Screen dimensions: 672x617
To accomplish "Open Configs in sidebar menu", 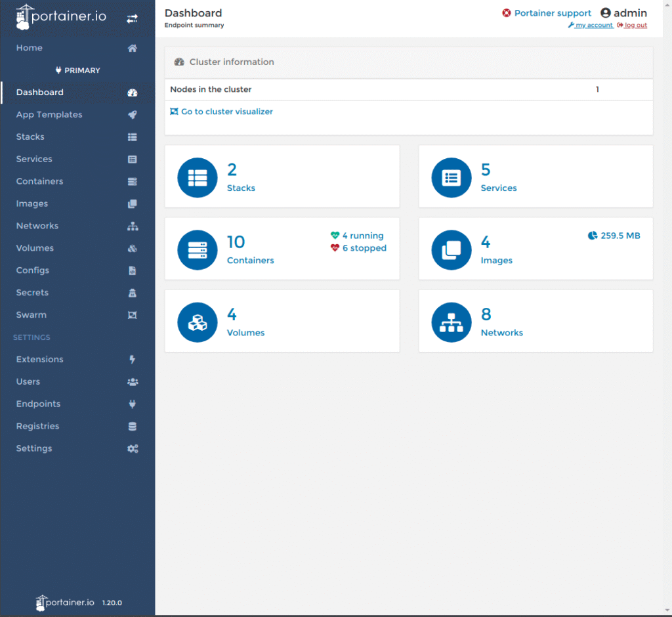I will click(x=77, y=270).
